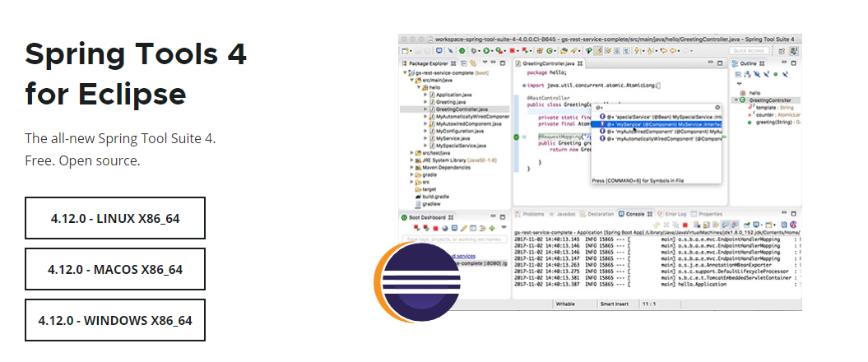Download Spring Tools 4.12.0 for Windows x86_64
Image resolution: width=868 pixels, height=362 pixels.
click(115, 320)
